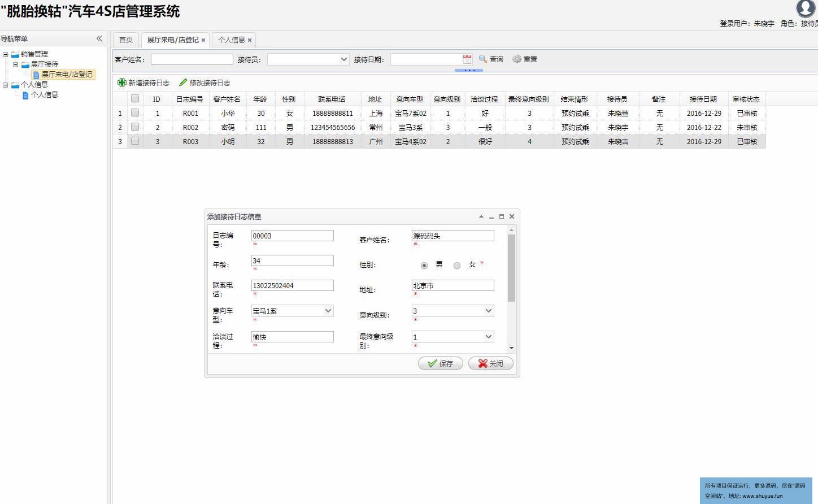Image resolution: width=818 pixels, height=504 pixels.
Task: Click the dialog's vertical scrollbar thumb
Action: tap(511, 268)
